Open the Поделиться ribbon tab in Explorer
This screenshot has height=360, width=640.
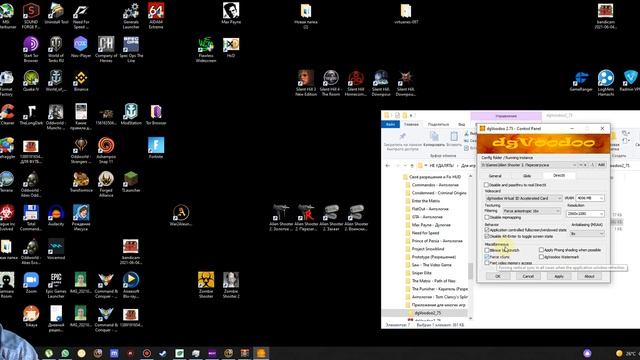[x=438, y=124]
